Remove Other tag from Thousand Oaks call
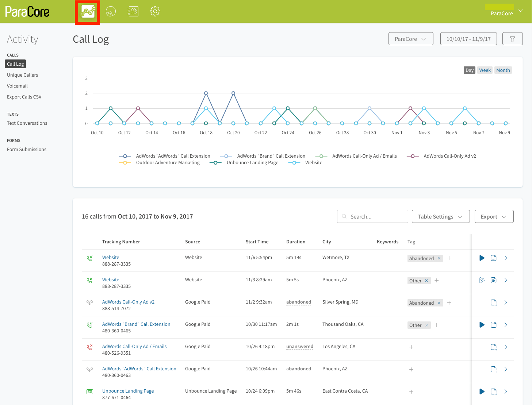The image size is (532, 405). 426,325
